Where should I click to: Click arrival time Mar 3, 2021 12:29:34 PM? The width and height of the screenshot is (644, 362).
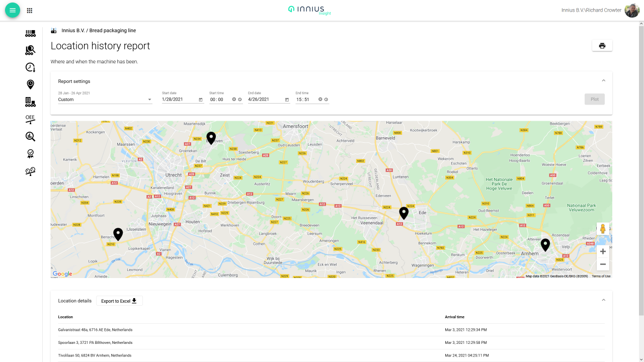point(466,330)
